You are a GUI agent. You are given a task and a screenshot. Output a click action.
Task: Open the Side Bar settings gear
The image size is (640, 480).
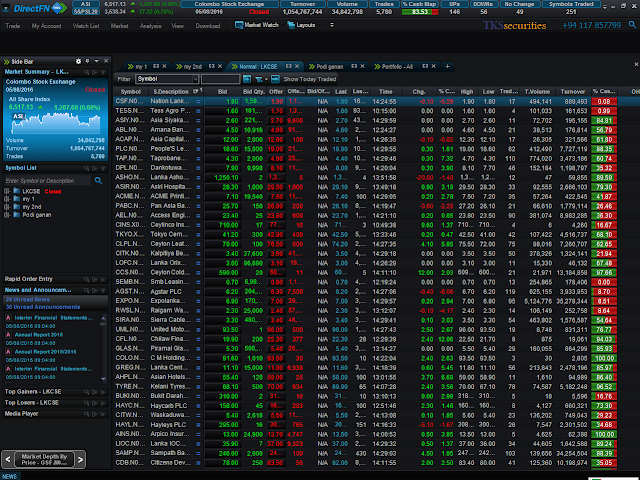(x=78, y=61)
